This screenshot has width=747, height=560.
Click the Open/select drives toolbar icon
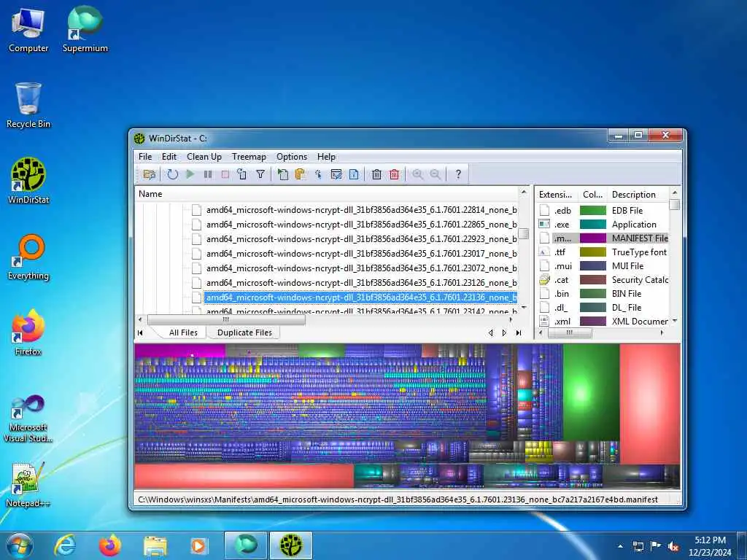[x=149, y=174]
